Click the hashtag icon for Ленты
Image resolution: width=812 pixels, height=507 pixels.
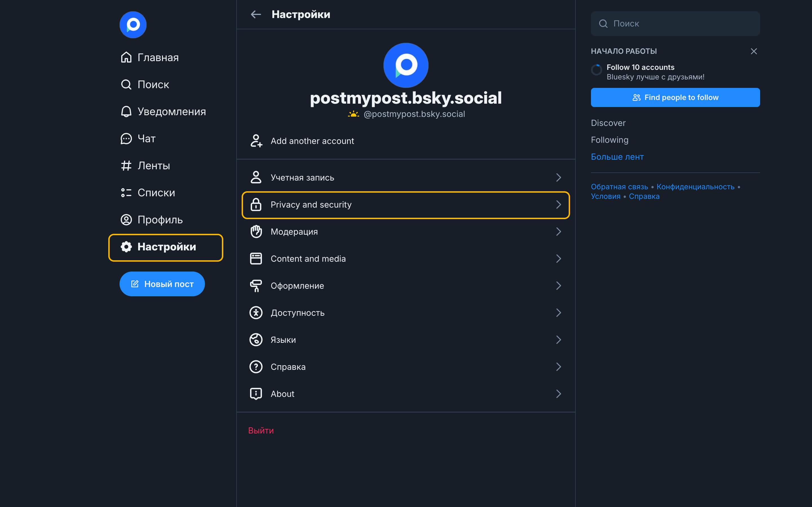126,166
